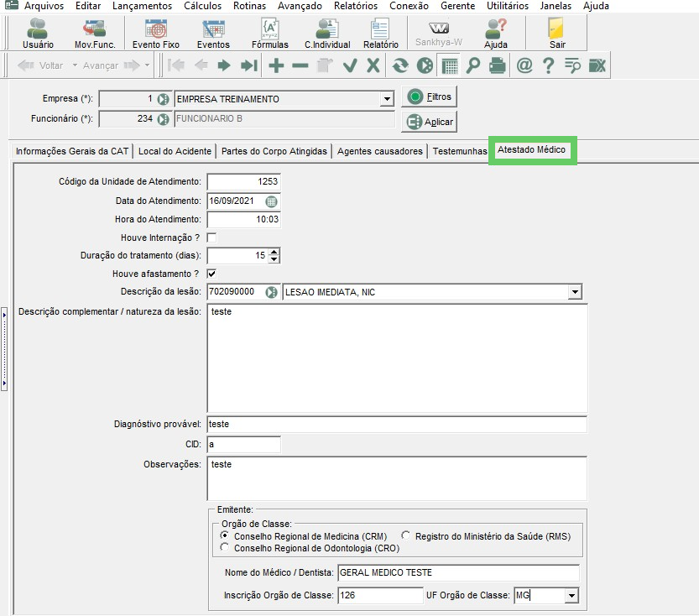
Task: Click the Diagnóstivo provável field
Action: click(397, 425)
